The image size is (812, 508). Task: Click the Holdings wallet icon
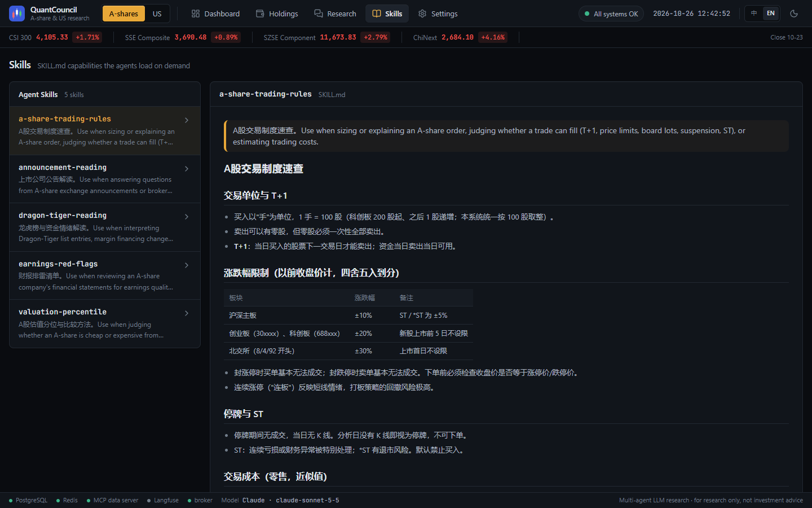[x=260, y=14]
